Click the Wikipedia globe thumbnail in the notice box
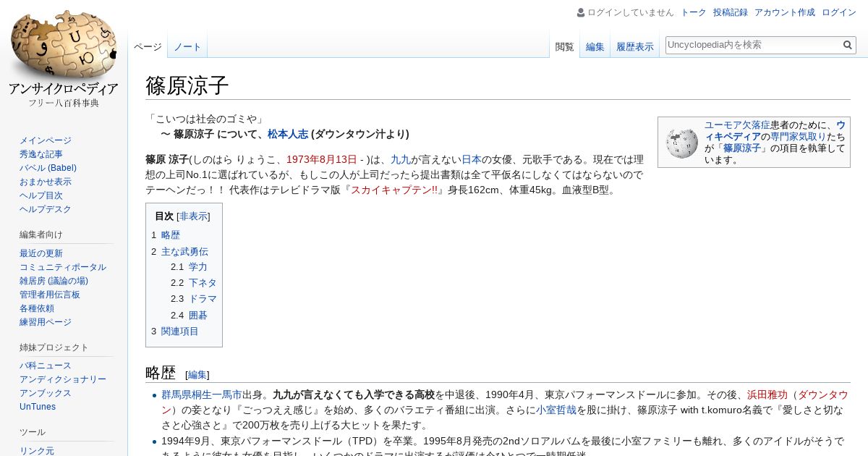 (682, 143)
